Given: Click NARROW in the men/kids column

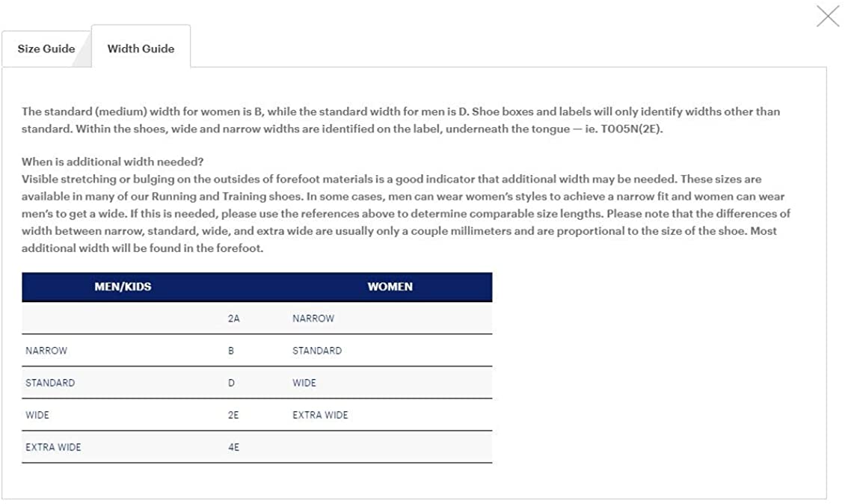Looking at the screenshot, I should coord(46,351).
